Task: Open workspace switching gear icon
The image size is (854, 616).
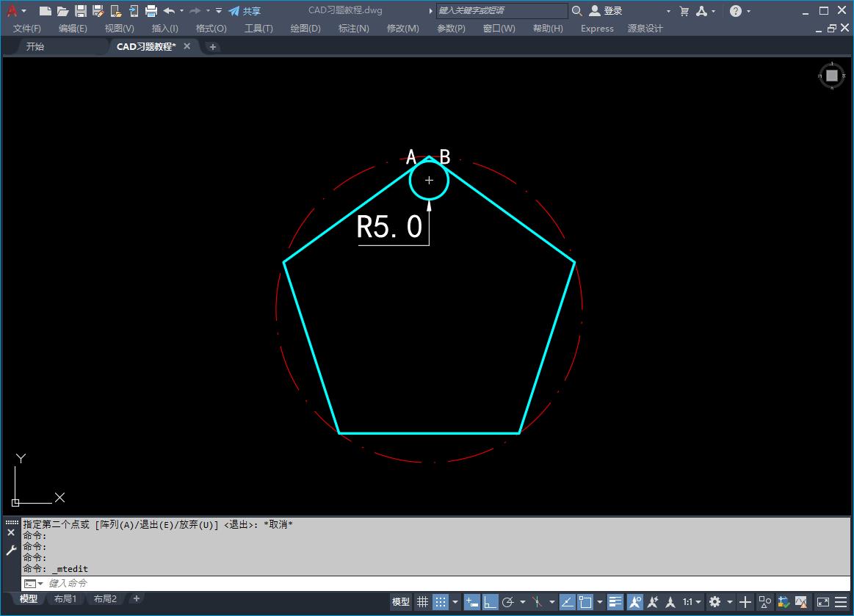Action: (715, 602)
